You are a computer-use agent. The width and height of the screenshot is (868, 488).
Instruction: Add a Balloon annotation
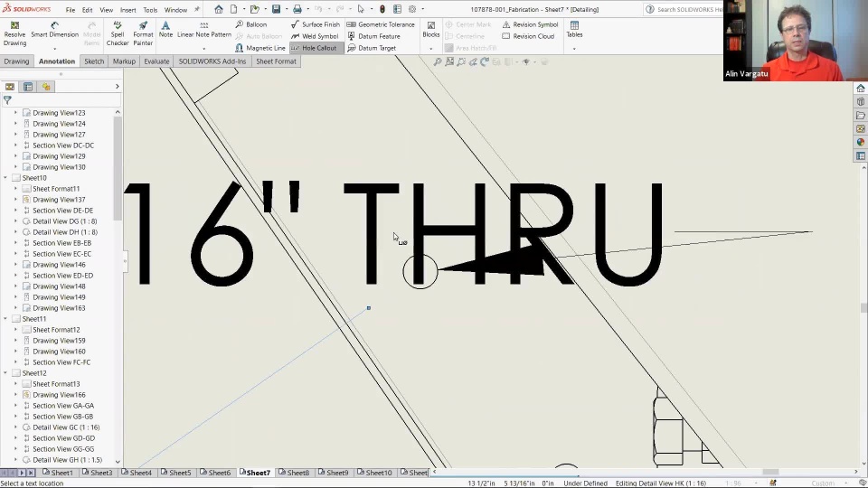pos(250,24)
